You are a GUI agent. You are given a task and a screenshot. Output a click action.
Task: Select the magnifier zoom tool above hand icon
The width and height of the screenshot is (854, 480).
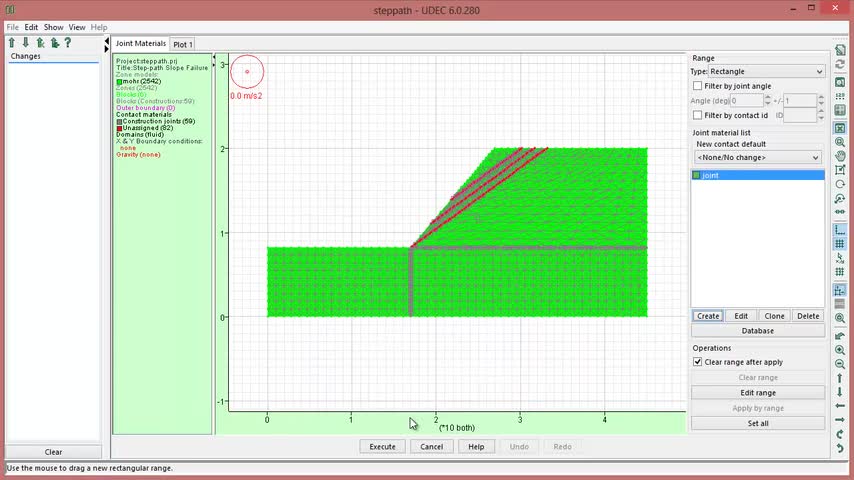(x=840, y=142)
